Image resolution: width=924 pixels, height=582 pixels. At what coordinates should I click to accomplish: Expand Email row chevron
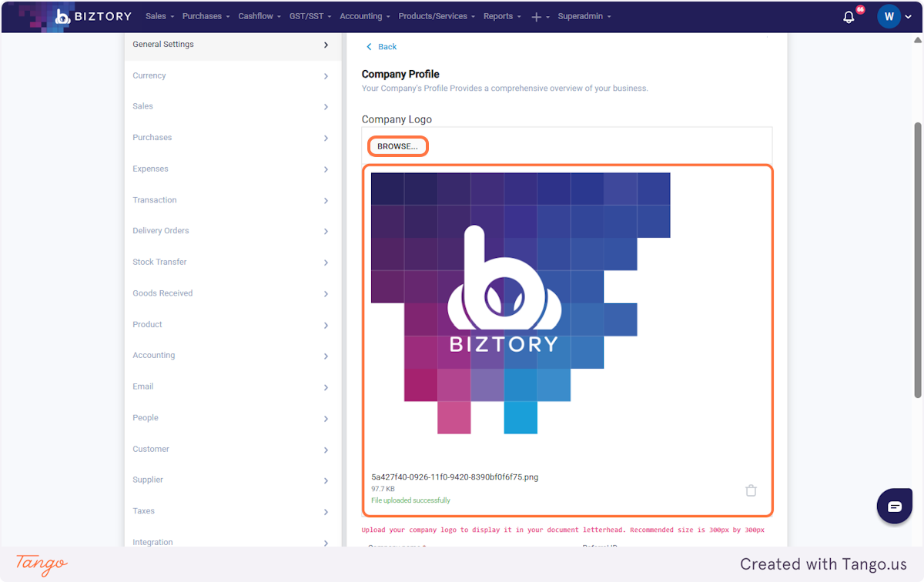(326, 387)
